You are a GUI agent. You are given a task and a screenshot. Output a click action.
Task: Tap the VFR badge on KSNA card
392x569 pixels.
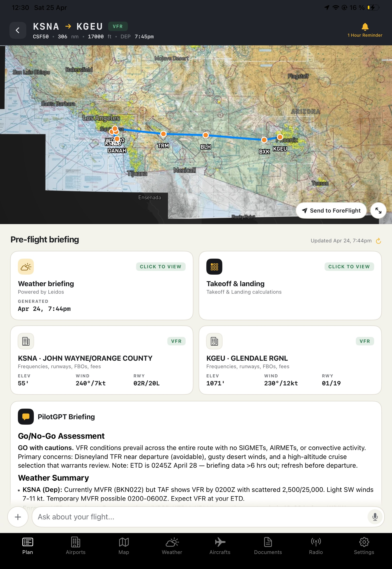coord(176,341)
